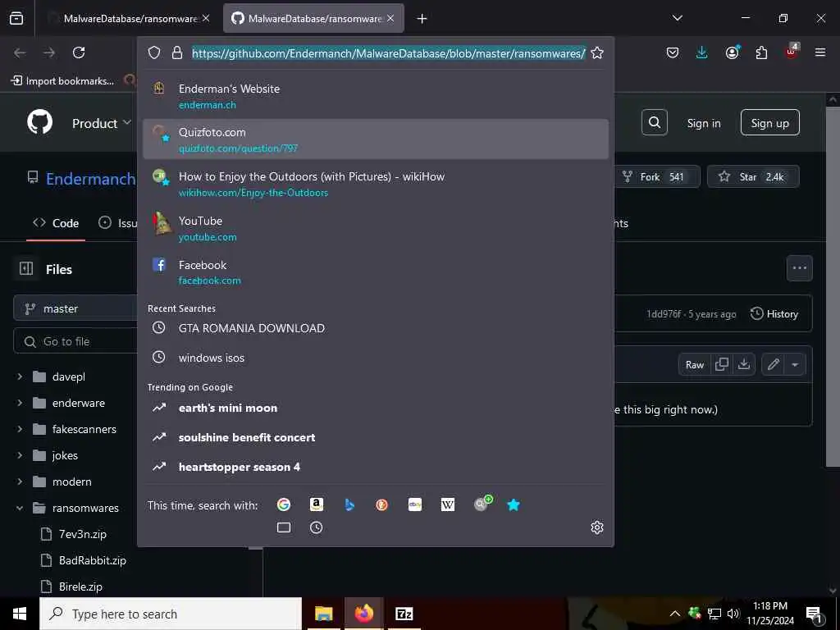This screenshot has width=840, height=630.
Task: Open the master branch selector
Action: pos(75,308)
